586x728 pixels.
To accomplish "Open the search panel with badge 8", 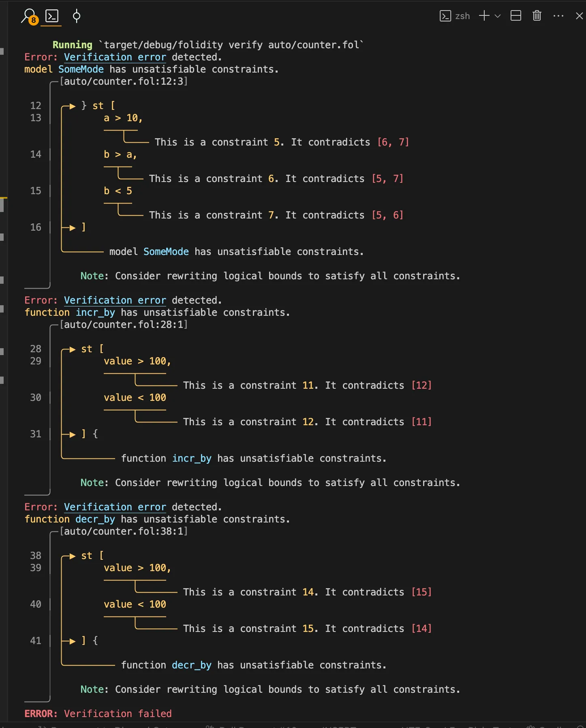I will tap(29, 17).
